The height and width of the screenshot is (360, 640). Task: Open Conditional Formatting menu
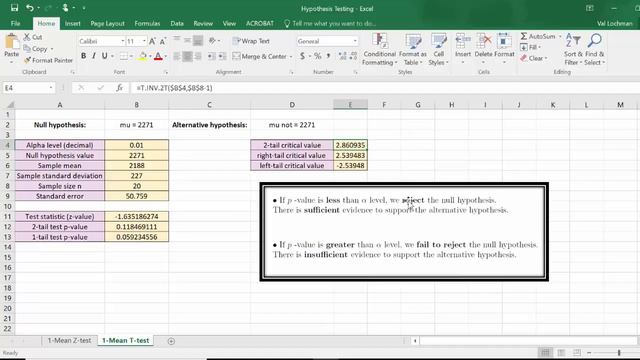pos(380,49)
